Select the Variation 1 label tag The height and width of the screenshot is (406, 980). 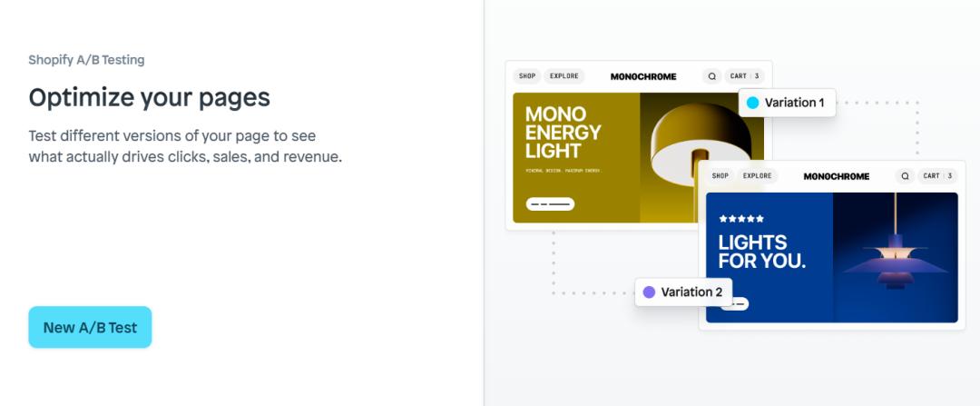tap(787, 103)
